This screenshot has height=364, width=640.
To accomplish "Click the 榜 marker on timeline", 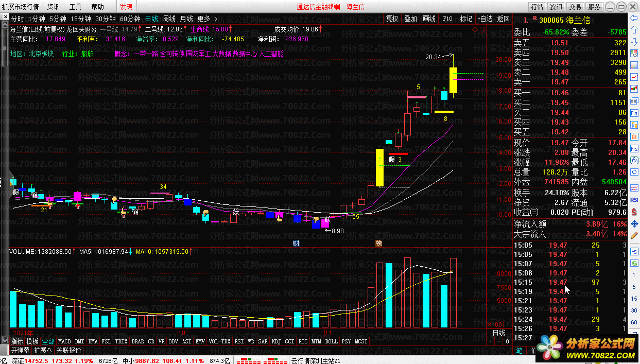I will pyautogui.click(x=379, y=243).
